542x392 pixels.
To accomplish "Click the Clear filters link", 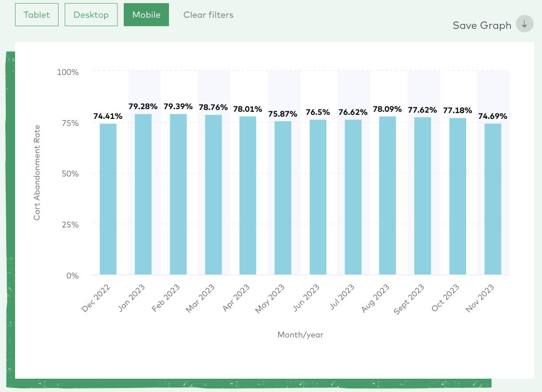I will [208, 15].
